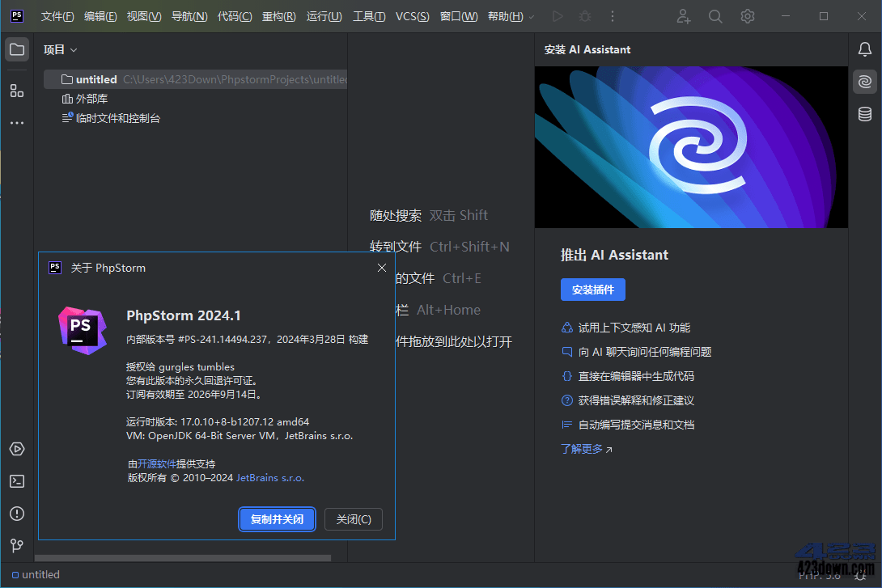Click the 安装插件 button
This screenshot has width=882, height=588.
pyautogui.click(x=593, y=289)
